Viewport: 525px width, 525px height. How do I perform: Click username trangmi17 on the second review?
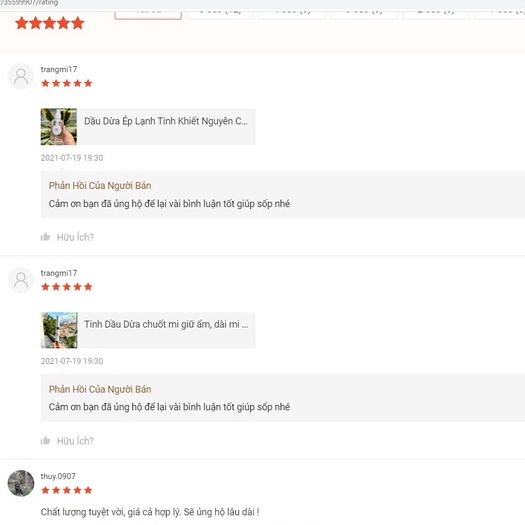pyautogui.click(x=59, y=273)
